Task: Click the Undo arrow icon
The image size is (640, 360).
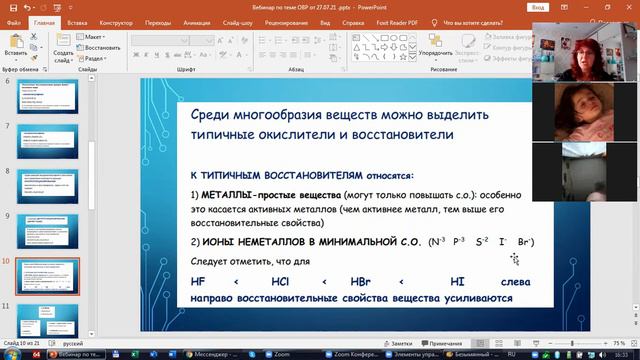Action: click(27, 7)
